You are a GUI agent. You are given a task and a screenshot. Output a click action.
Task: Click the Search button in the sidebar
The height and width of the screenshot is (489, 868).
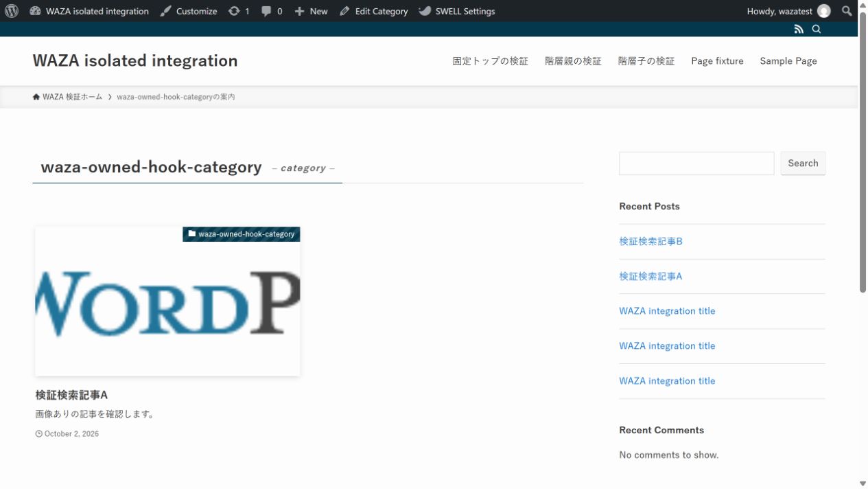[803, 163]
